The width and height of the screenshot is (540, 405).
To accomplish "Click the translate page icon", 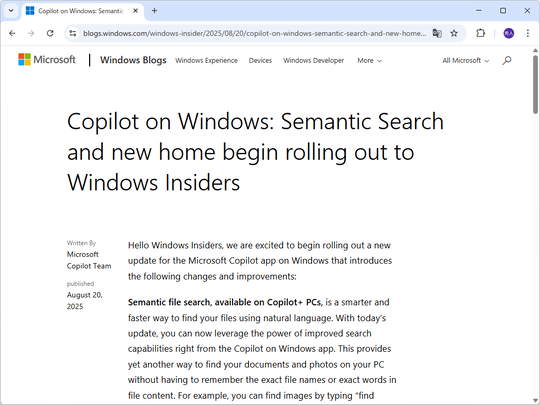I will [x=437, y=33].
